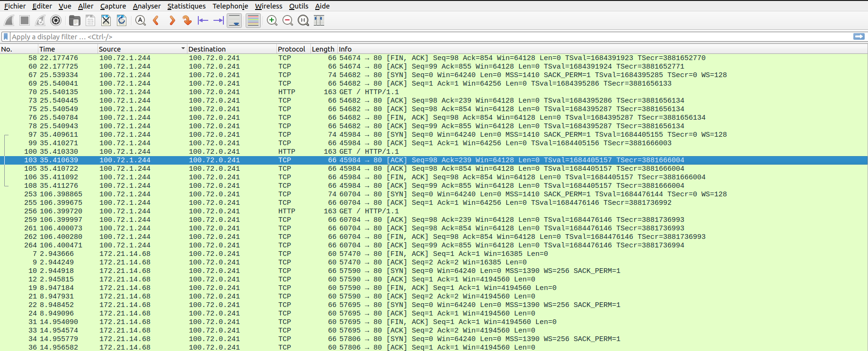Select packet 19 at time 8.947184

click(434, 288)
